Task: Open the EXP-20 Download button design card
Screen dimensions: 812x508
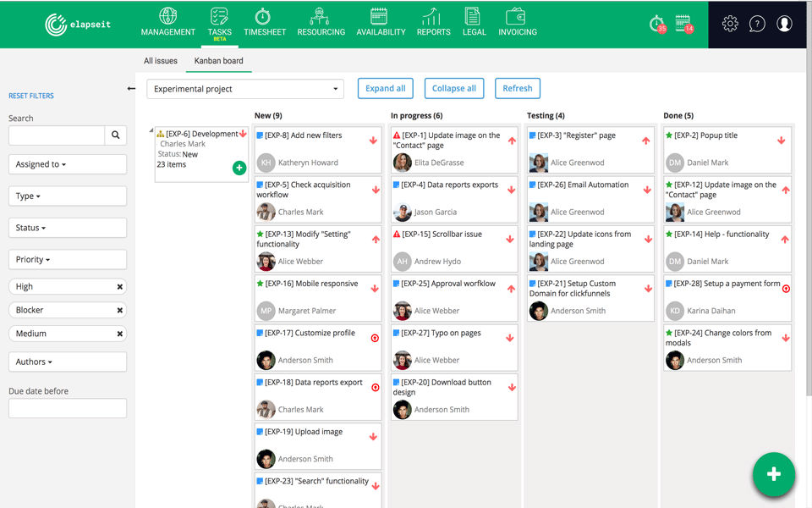Action: pyautogui.click(x=454, y=396)
